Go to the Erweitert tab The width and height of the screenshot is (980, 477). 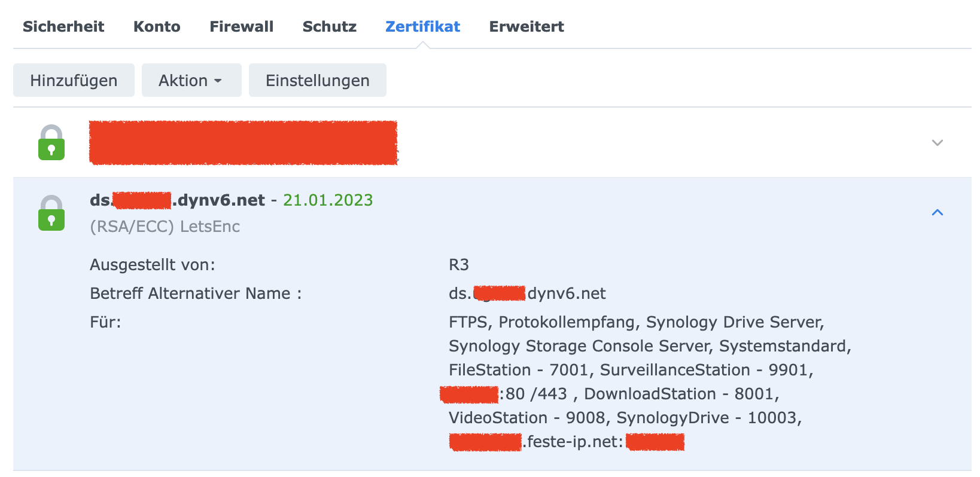coord(526,27)
